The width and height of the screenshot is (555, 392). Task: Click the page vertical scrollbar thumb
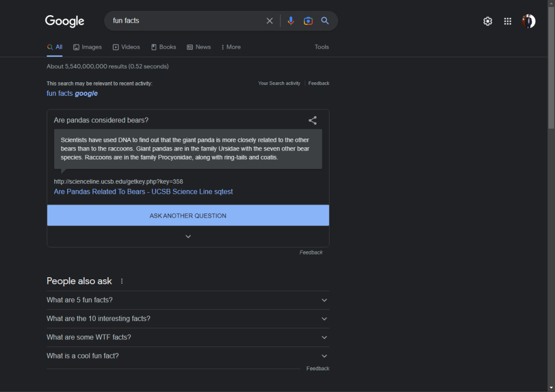point(551,67)
